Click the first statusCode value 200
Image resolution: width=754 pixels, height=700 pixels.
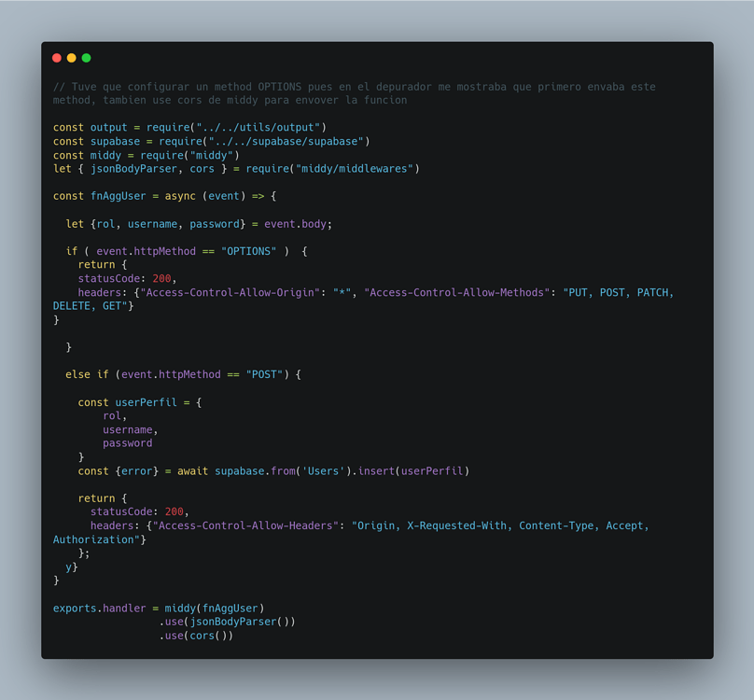coord(161,278)
